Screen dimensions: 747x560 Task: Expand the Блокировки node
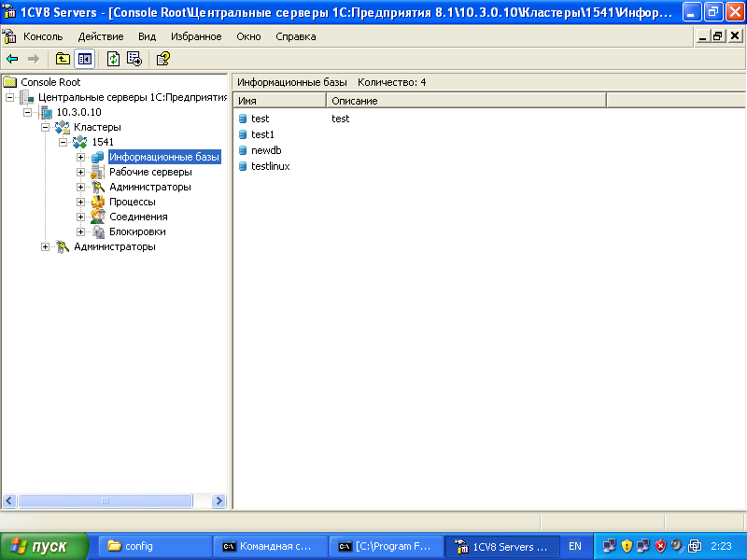point(80,231)
